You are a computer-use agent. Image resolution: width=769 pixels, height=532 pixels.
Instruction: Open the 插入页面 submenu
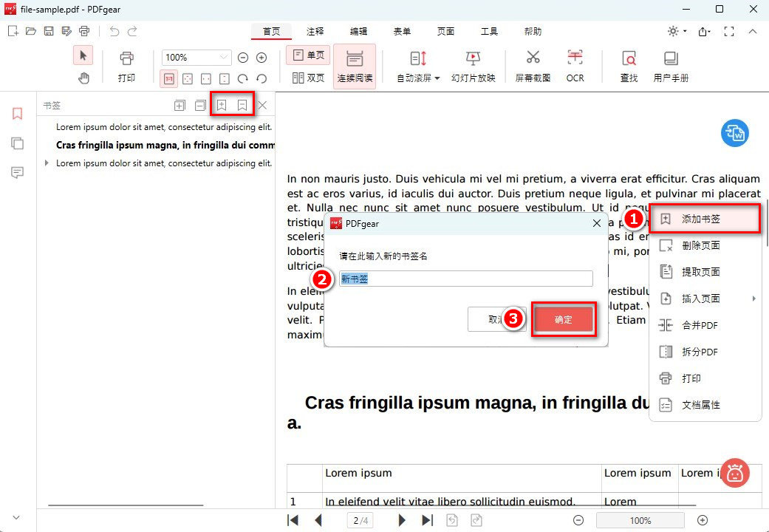click(x=705, y=299)
